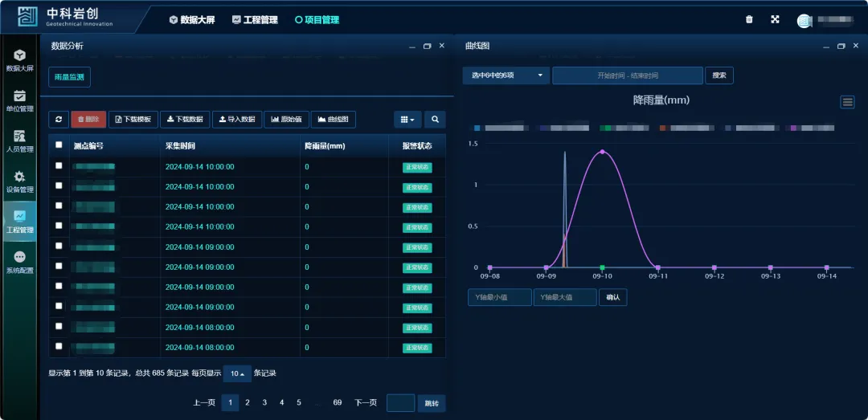The width and height of the screenshot is (868, 420).
Task: Click 导入数据 to import data
Action: 237,119
